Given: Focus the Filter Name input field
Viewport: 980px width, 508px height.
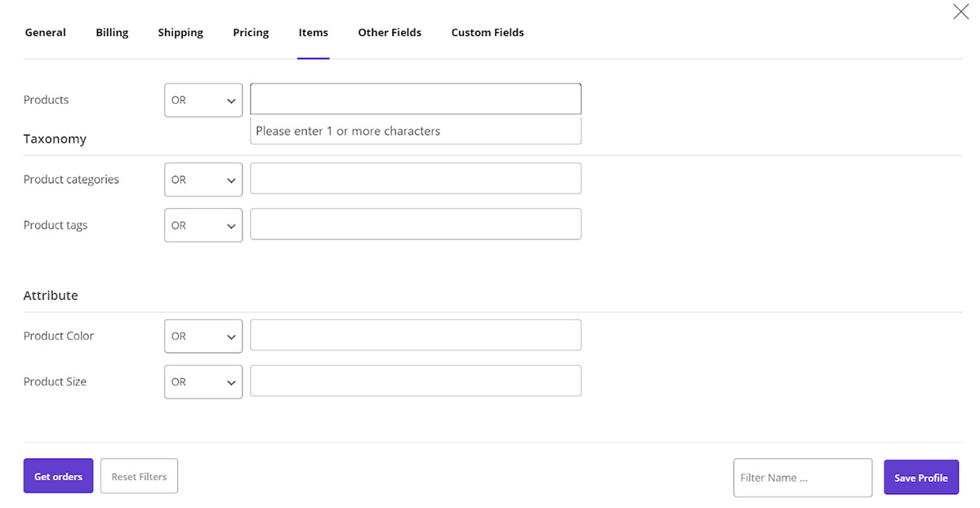Looking at the screenshot, I should tap(802, 478).
